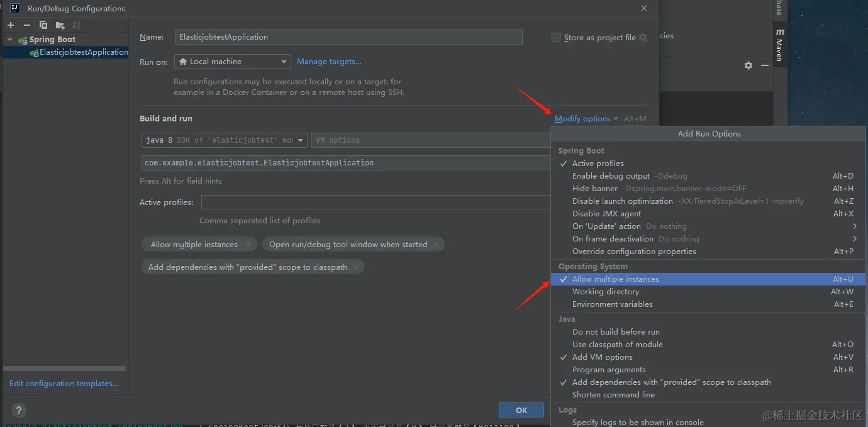Select Disable JMX agent option

[708, 214]
